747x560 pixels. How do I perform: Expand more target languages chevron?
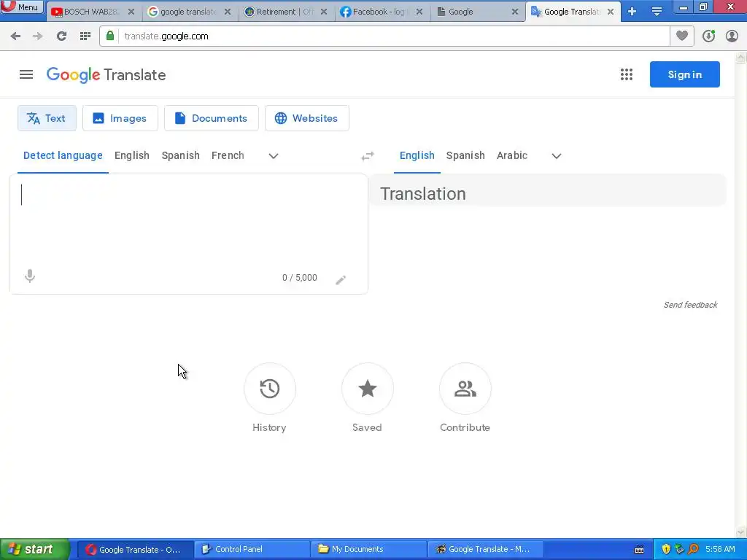tap(557, 156)
